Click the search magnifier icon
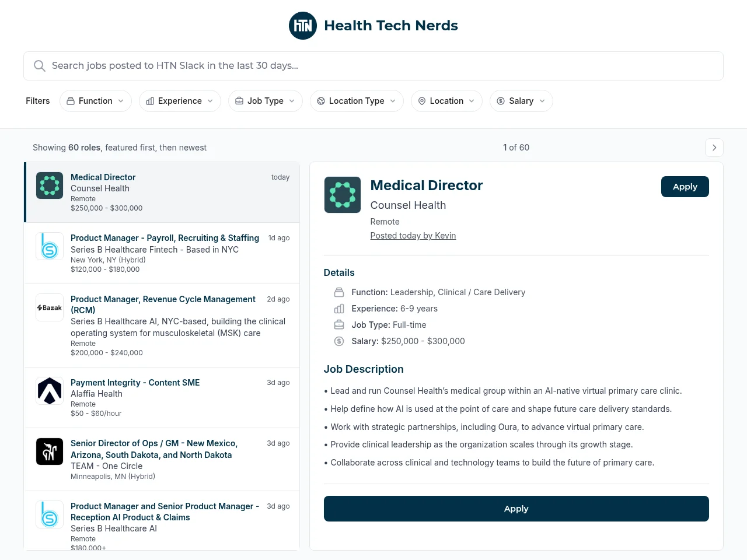This screenshot has height=560, width=747. click(40, 66)
